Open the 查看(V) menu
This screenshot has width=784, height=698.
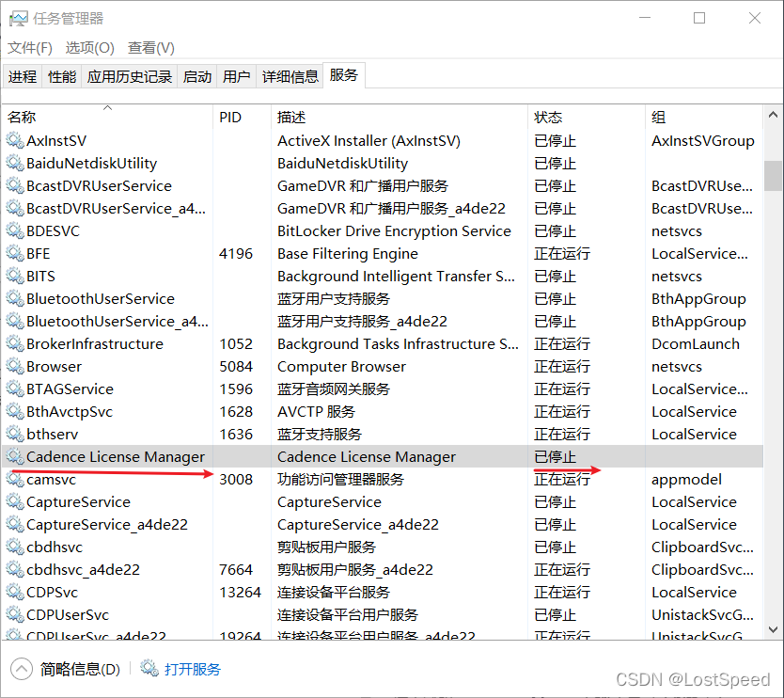point(151,47)
